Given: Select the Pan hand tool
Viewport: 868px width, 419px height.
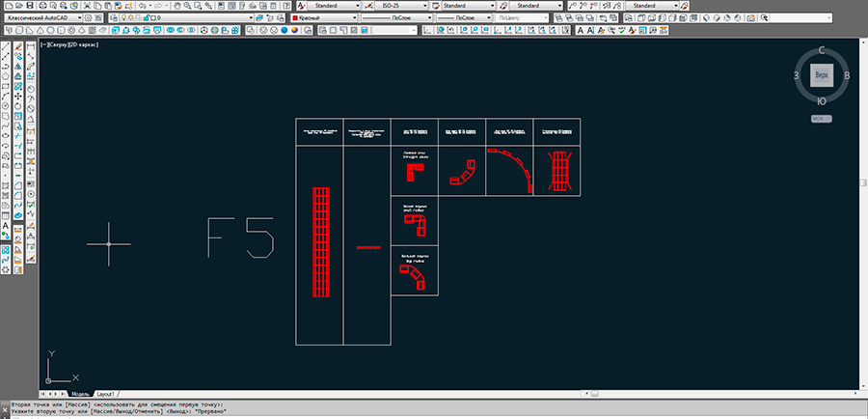Looking at the screenshot, I should 177,5.
